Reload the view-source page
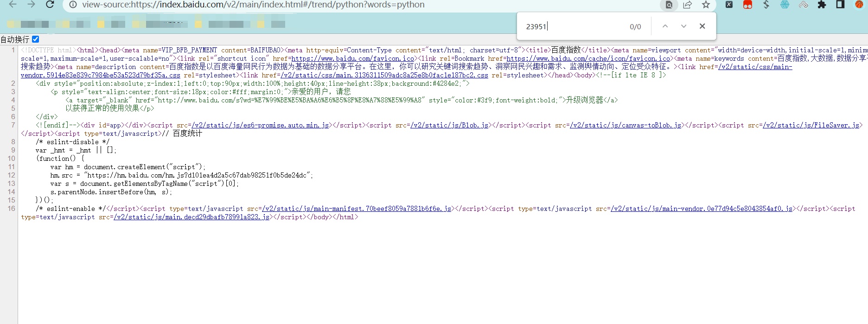 pos(50,4)
